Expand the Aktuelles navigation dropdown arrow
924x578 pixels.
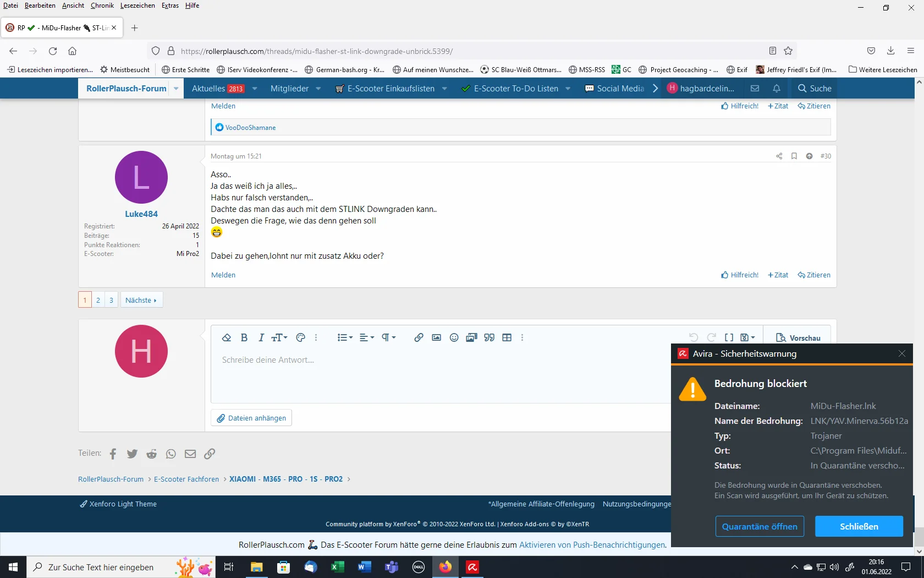(255, 89)
